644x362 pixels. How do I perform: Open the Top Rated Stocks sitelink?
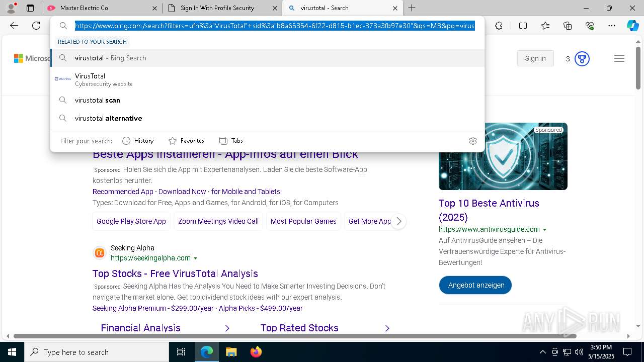[299, 328]
